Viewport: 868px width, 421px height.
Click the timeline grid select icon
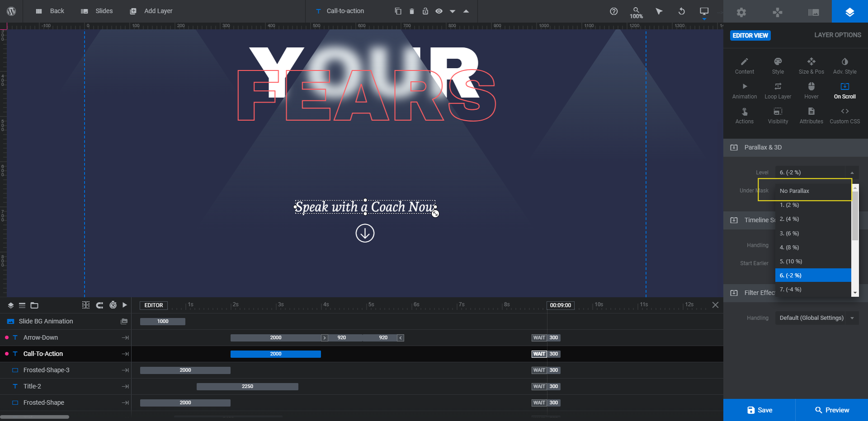coord(86,305)
